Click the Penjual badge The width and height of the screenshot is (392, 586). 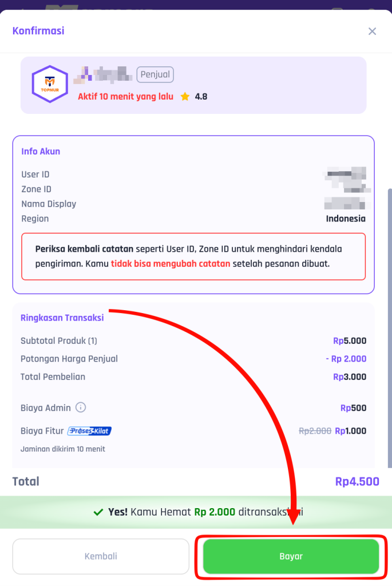[155, 74]
